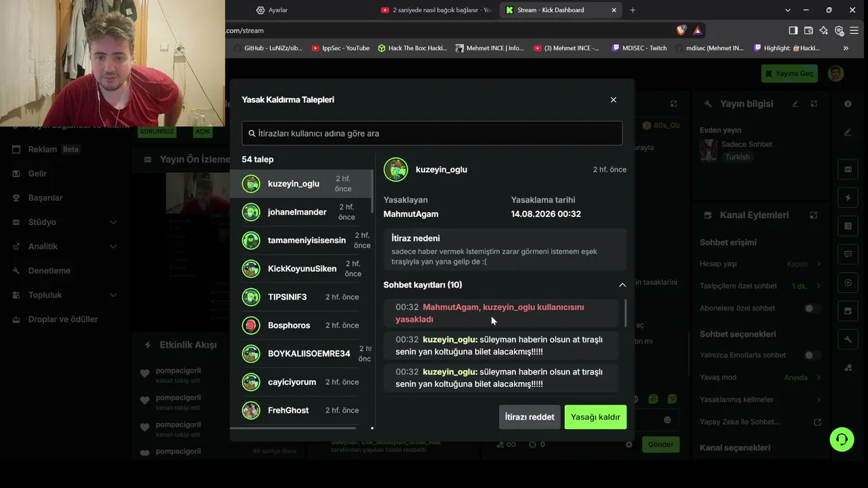This screenshot has width=868, height=488.
Task: Select KickKoyunuSiken's appeal row
Action: tap(301, 268)
